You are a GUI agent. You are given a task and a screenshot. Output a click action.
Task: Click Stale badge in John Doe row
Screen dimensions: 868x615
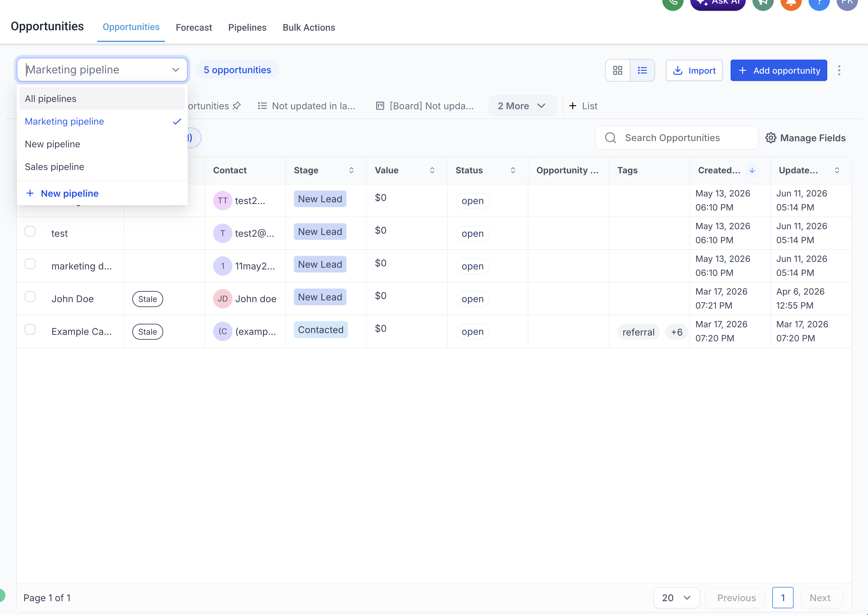[147, 299]
